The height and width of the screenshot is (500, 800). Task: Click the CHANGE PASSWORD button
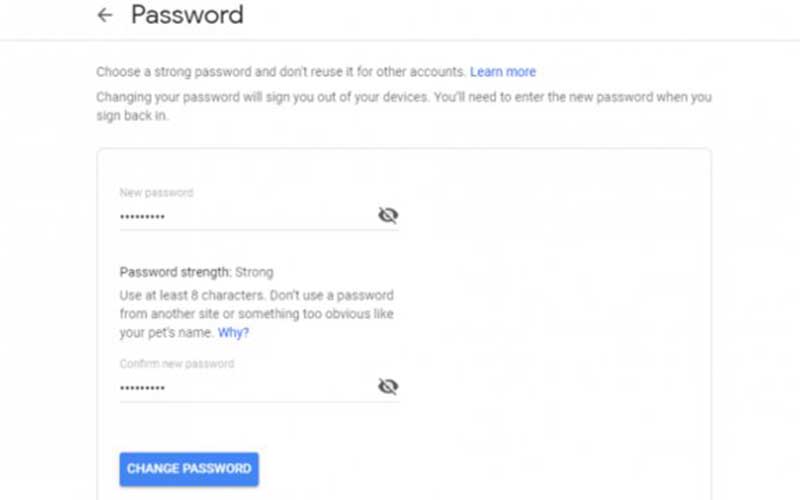click(189, 469)
